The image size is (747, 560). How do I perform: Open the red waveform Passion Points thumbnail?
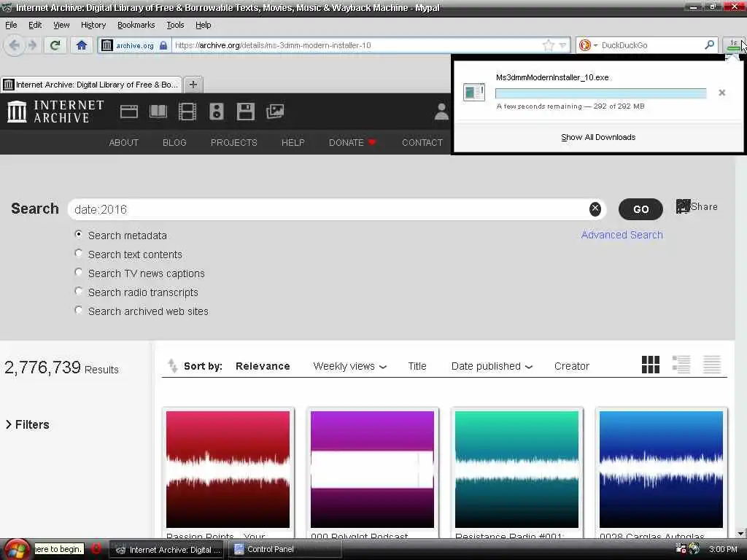pyautogui.click(x=228, y=469)
